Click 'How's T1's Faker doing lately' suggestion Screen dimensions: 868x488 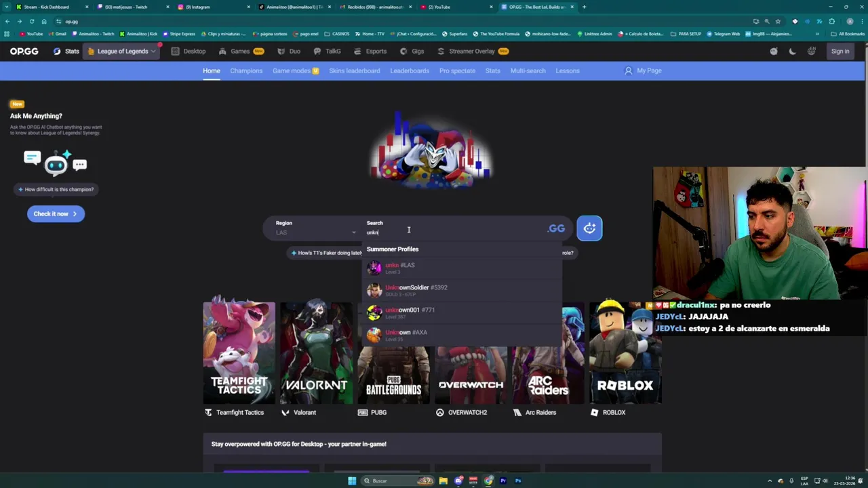[x=325, y=253]
